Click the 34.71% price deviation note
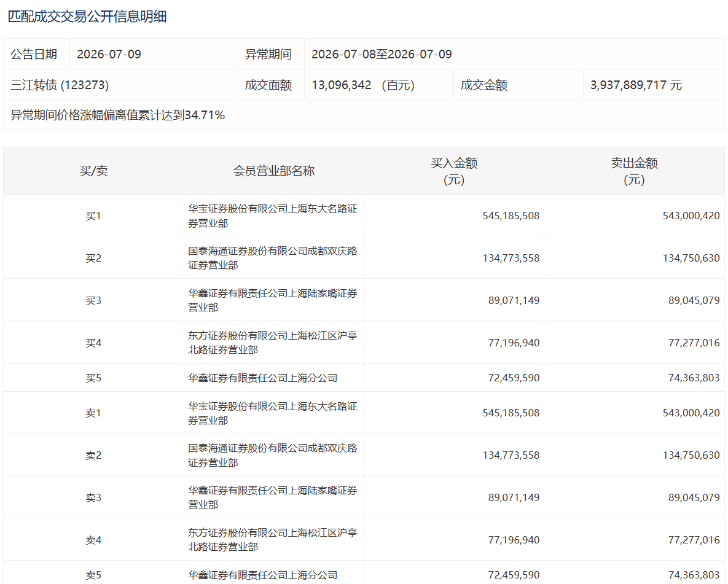 coord(117,115)
